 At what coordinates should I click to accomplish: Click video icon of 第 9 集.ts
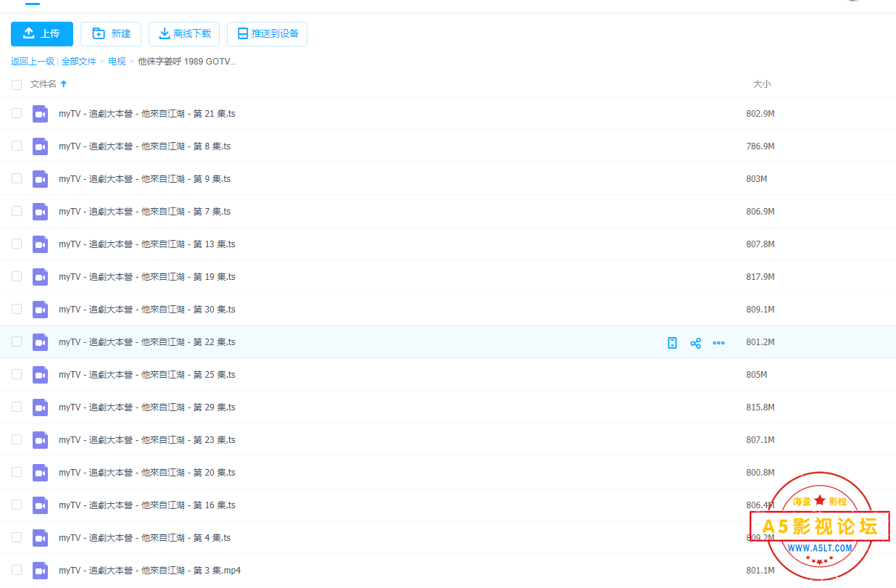41,179
